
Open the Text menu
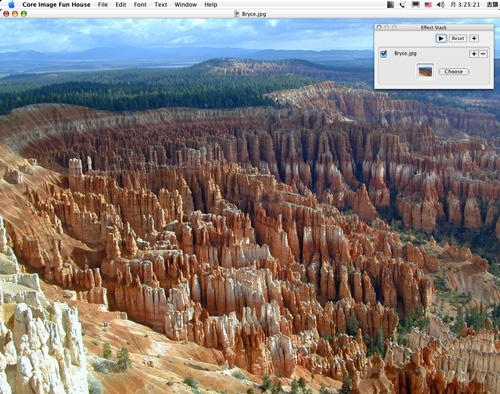coord(161,5)
